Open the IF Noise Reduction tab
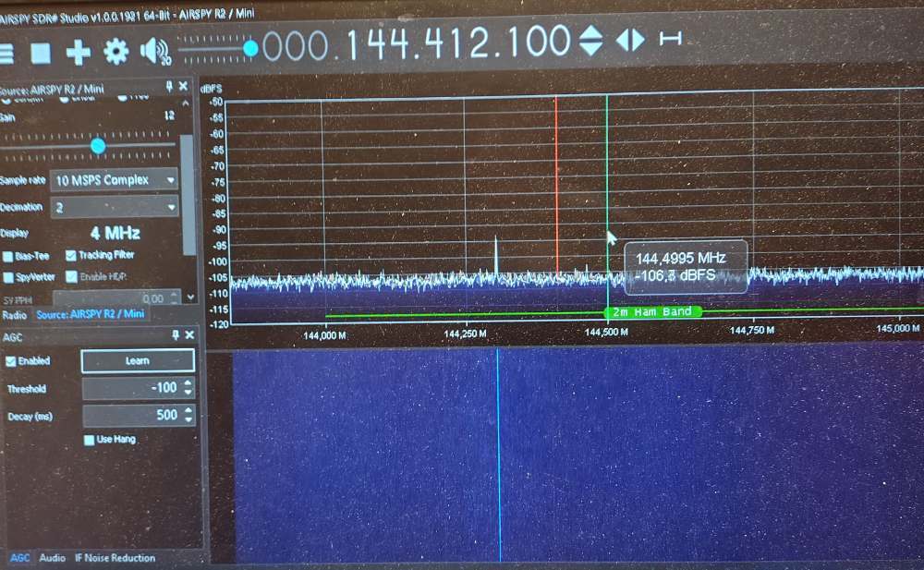The width and height of the screenshot is (924, 570). point(115,558)
